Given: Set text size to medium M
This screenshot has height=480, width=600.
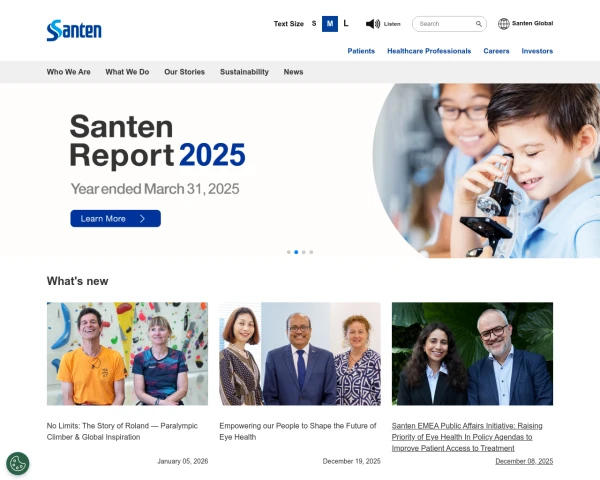Looking at the screenshot, I should (x=330, y=24).
